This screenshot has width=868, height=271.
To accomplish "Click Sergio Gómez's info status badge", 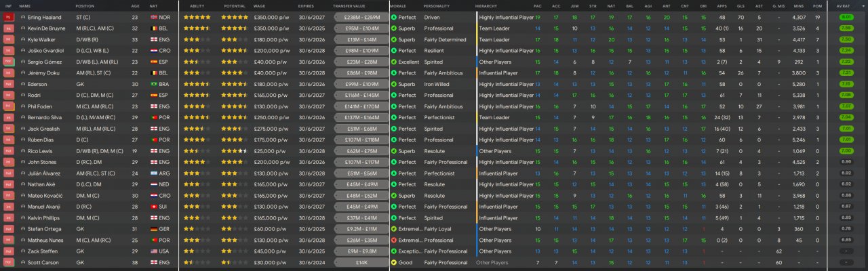I will pyautogui.click(x=9, y=62).
